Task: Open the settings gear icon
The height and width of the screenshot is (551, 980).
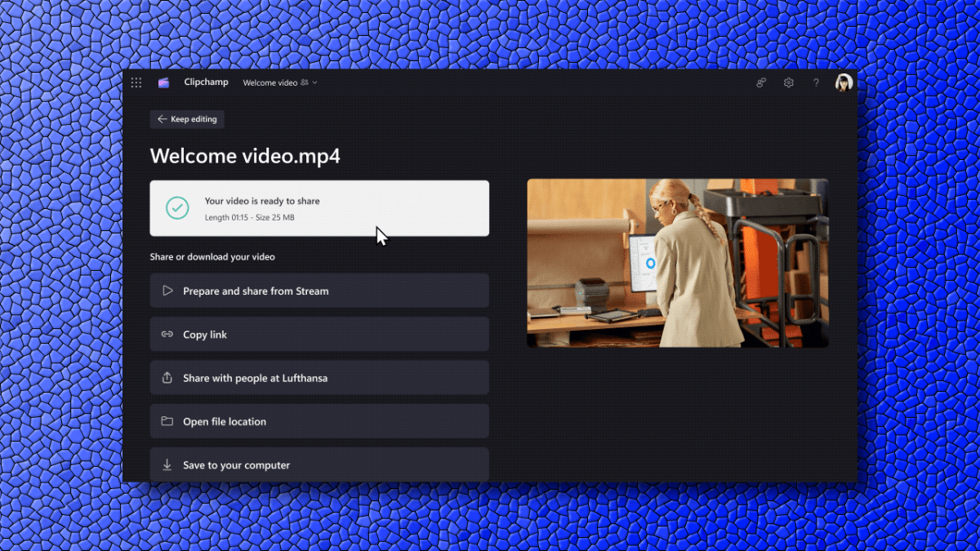Action: click(788, 82)
